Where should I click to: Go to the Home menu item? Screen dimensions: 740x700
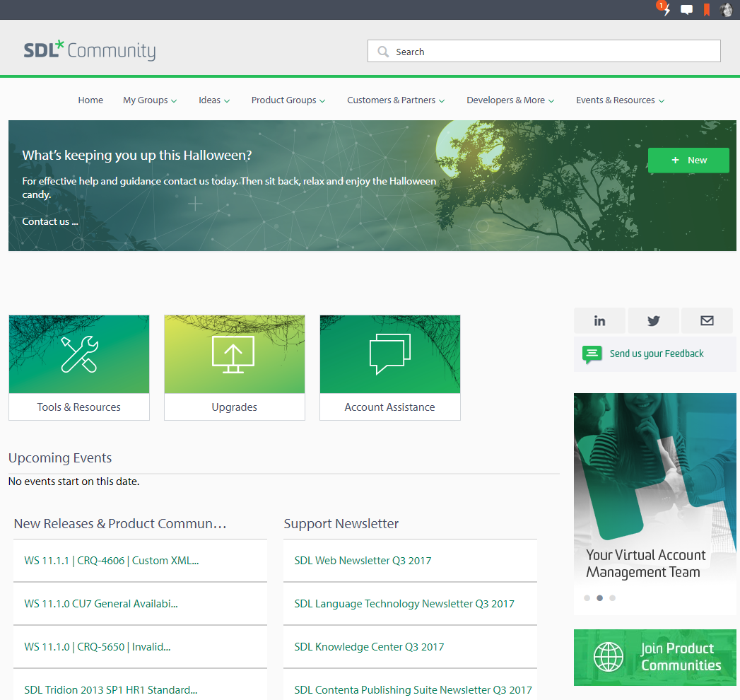(x=90, y=100)
